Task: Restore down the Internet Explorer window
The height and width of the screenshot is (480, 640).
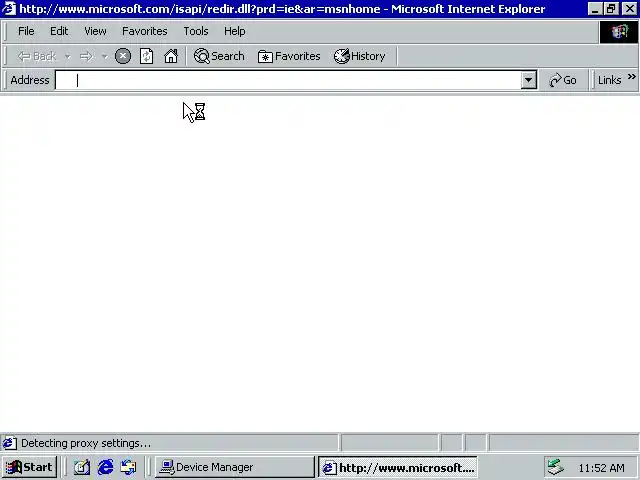Action: point(611,9)
